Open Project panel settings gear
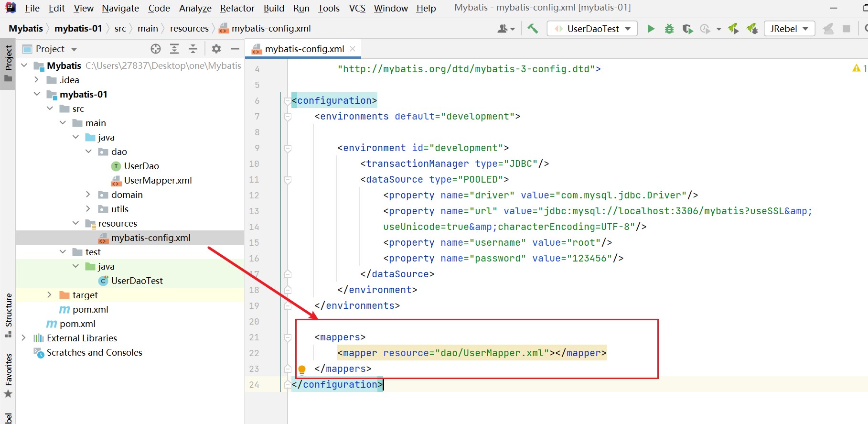This screenshot has height=424, width=868. coord(216,49)
